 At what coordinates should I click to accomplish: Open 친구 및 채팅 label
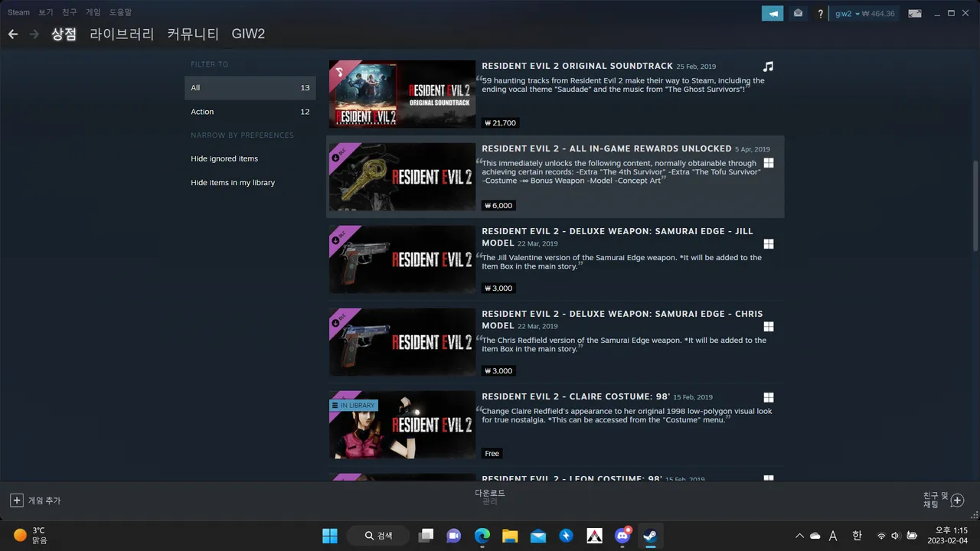point(935,500)
